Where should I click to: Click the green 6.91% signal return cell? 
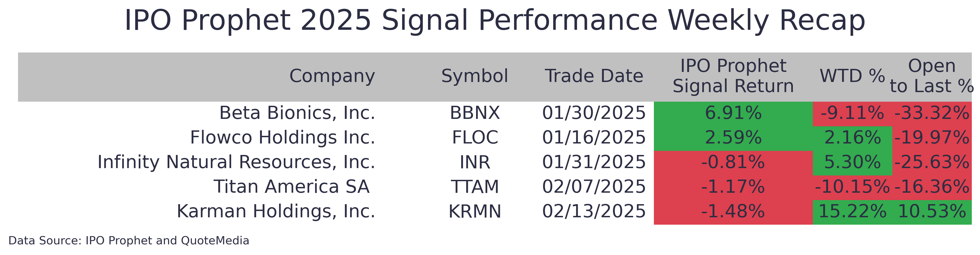(x=733, y=113)
